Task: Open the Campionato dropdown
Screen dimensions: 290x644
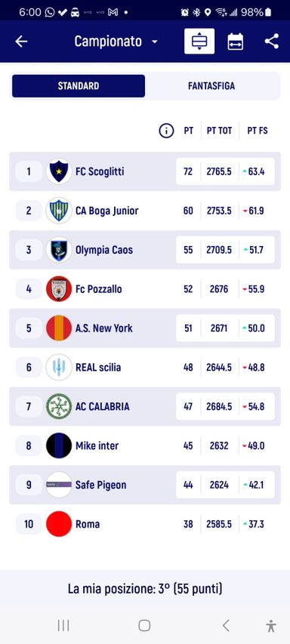Action: pos(116,41)
